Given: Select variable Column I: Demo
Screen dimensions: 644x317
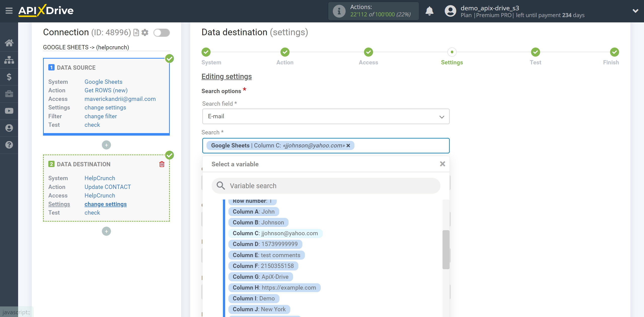Looking at the screenshot, I should pos(254,298).
